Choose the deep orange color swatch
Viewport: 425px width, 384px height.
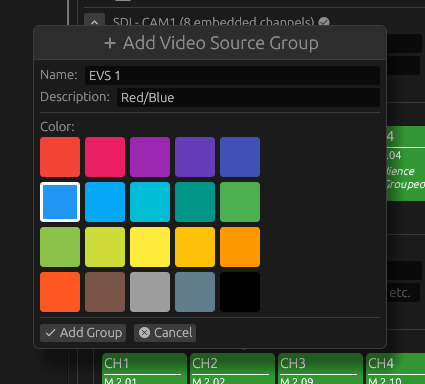coord(60,292)
